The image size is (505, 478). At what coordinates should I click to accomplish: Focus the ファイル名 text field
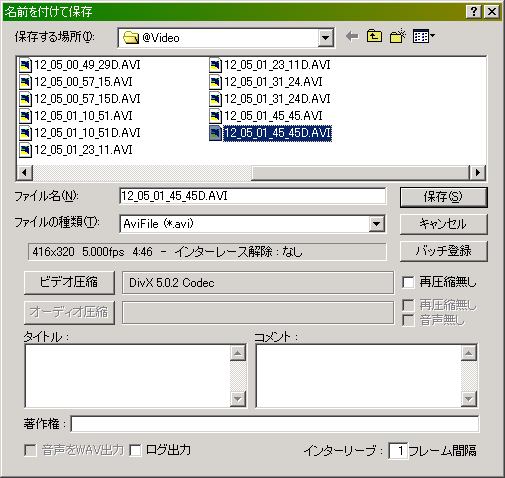point(253,196)
